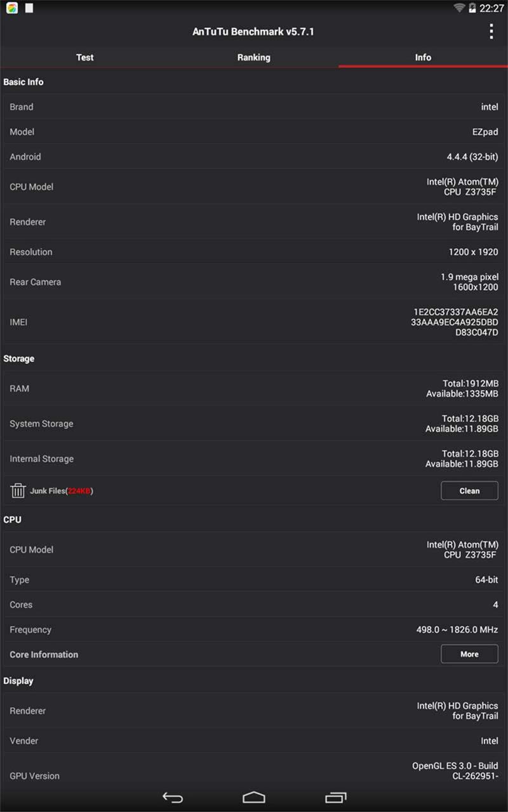
Task: Tap the IMEI row
Action: 254,322
